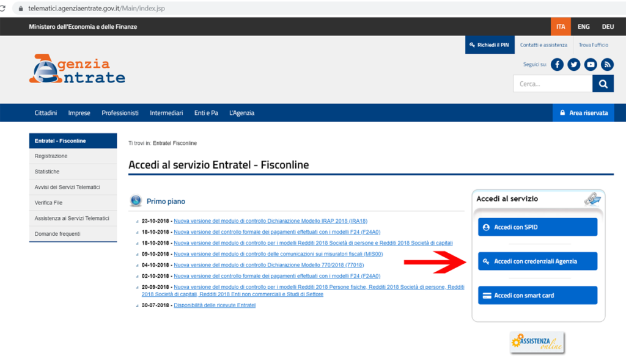This screenshot has height=364, width=626.
Task: Click the Primo piano globe icon
Action: pos(136,200)
